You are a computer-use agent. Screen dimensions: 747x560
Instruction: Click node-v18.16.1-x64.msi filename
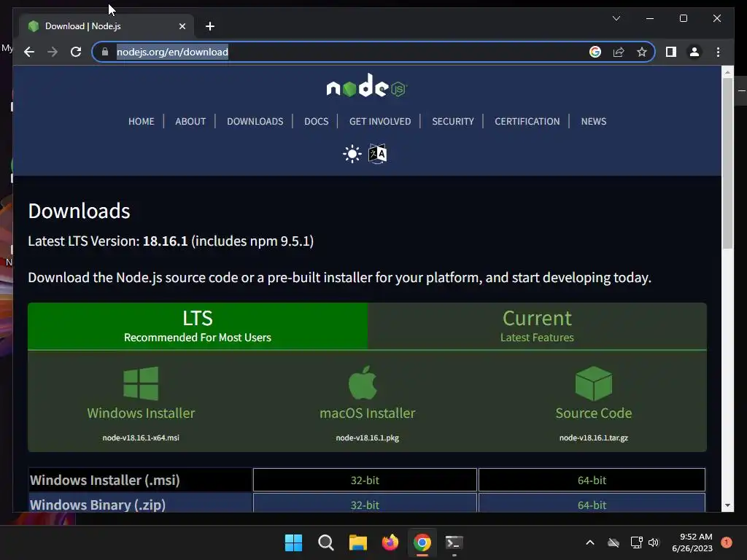click(141, 437)
